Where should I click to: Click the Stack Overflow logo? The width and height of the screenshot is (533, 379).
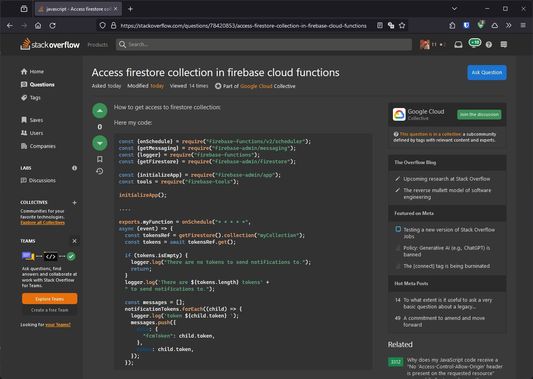click(50, 44)
